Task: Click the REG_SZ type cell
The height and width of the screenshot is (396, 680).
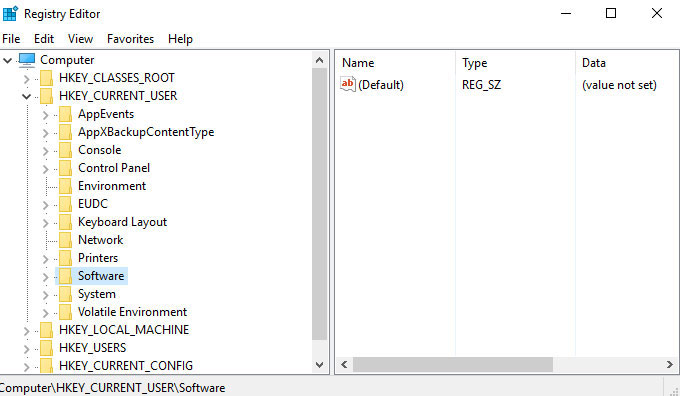Action: tap(481, 85)
